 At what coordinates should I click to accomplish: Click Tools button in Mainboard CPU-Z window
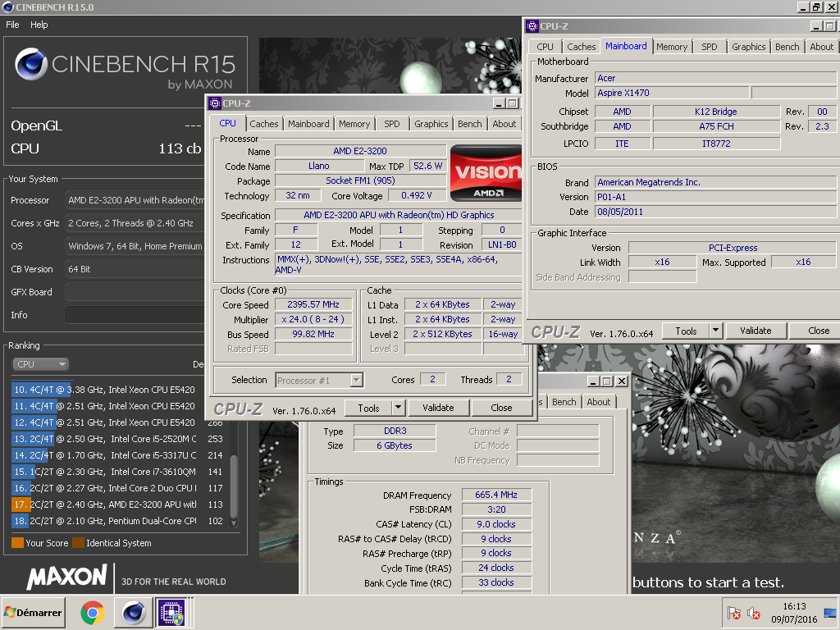pos(687,331)
